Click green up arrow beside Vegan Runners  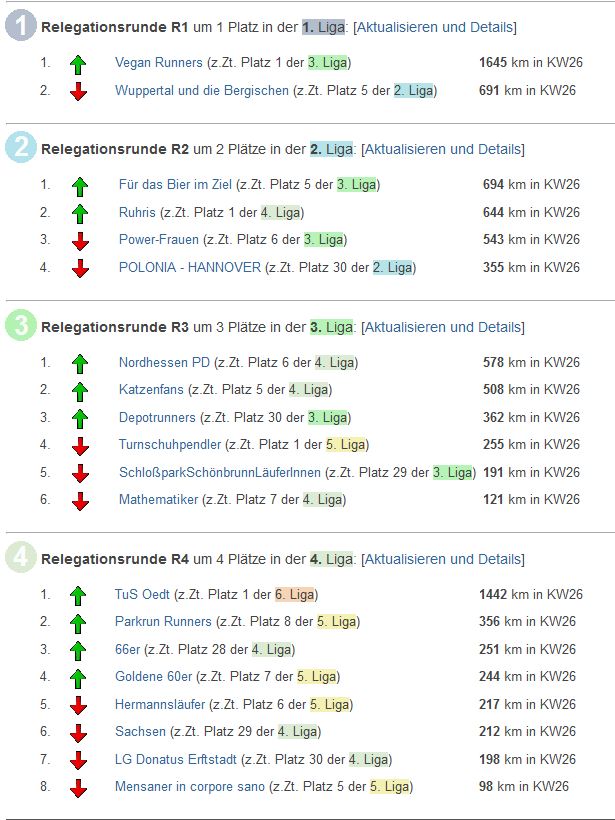pyautogui.click(x=79, y=64)
